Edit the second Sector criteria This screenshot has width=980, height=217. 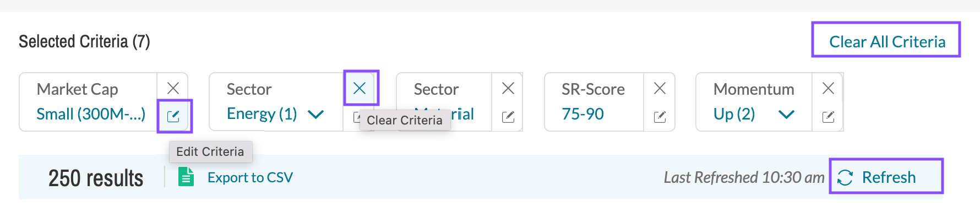pyautogui.click(x=508, y=117)
